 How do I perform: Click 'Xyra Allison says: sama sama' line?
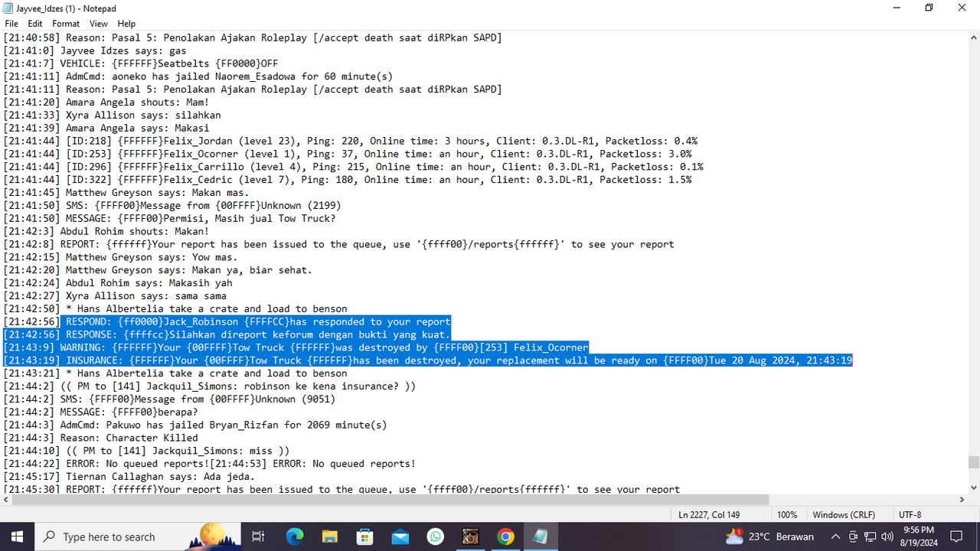(x=115, y=295)
